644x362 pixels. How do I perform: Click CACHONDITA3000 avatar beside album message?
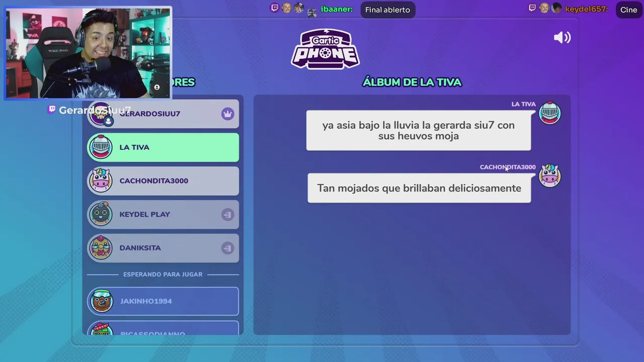[x=549, y=176]
